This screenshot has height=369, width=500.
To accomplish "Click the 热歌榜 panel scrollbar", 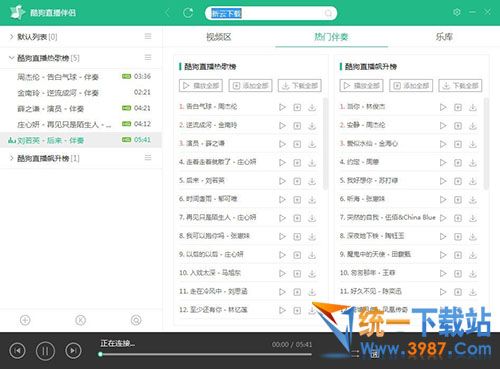I will point(325,144).
